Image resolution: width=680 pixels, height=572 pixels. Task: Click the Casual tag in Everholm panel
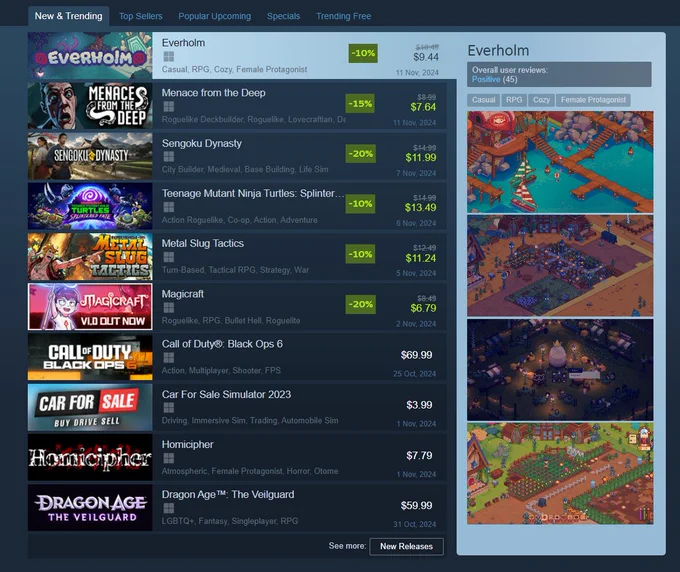tap(484, 100)
